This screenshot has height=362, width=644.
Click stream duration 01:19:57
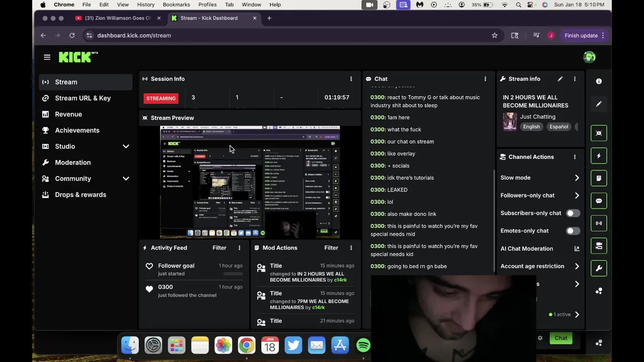click(x=337, y=98)
